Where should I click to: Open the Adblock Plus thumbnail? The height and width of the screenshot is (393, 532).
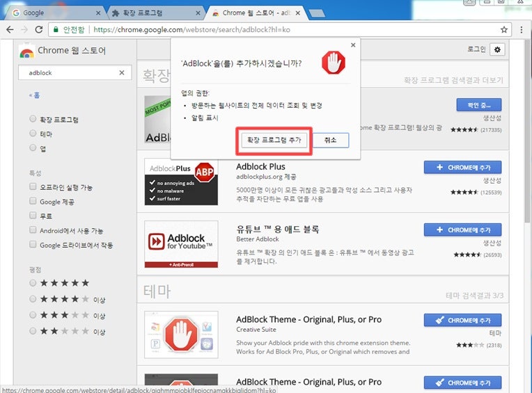coord(181,182)
